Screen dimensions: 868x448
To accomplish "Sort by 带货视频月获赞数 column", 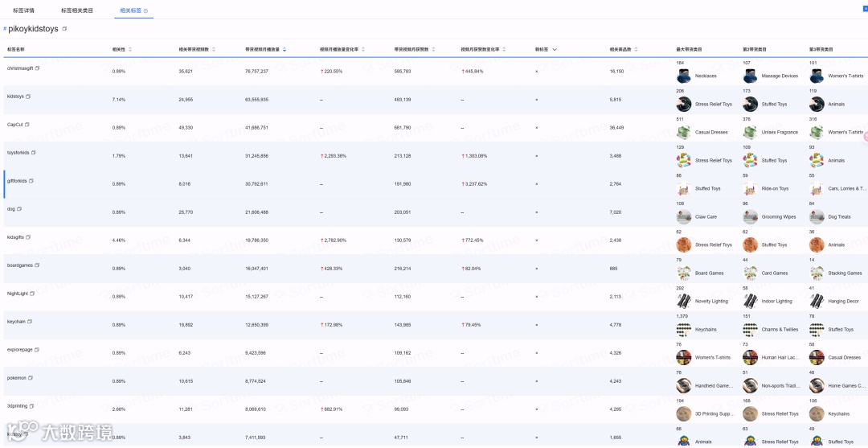I will click(433, 49).
